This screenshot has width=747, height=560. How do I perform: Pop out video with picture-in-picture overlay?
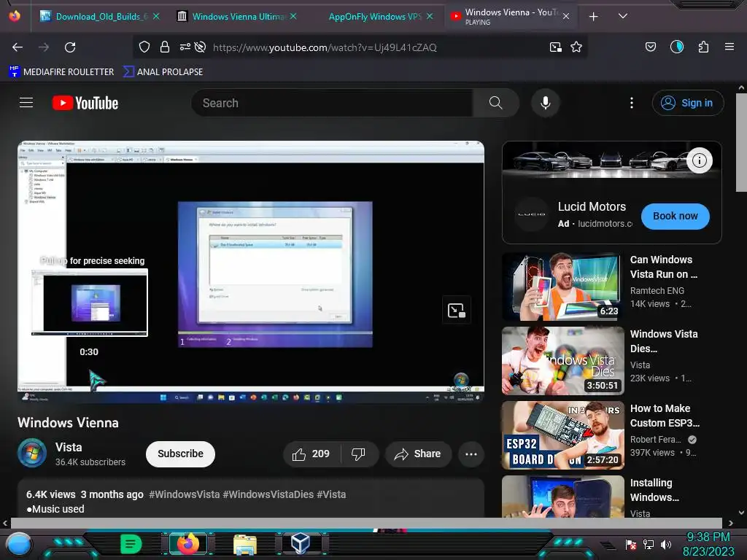point(457,311)
